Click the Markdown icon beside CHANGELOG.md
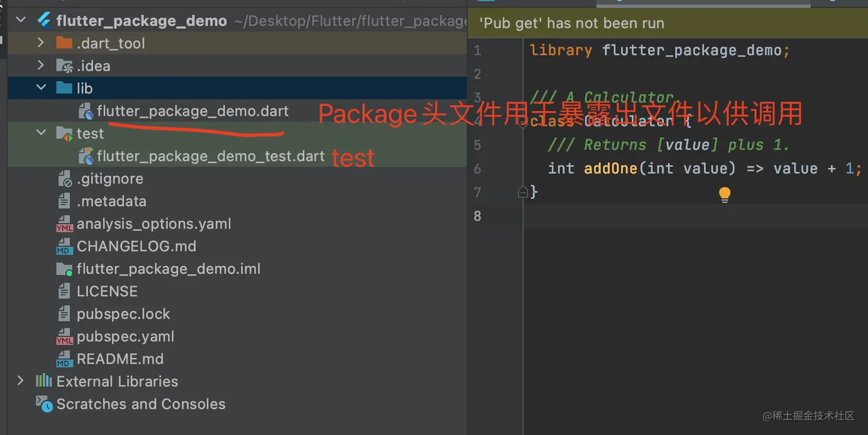 [x=65, y=246]
